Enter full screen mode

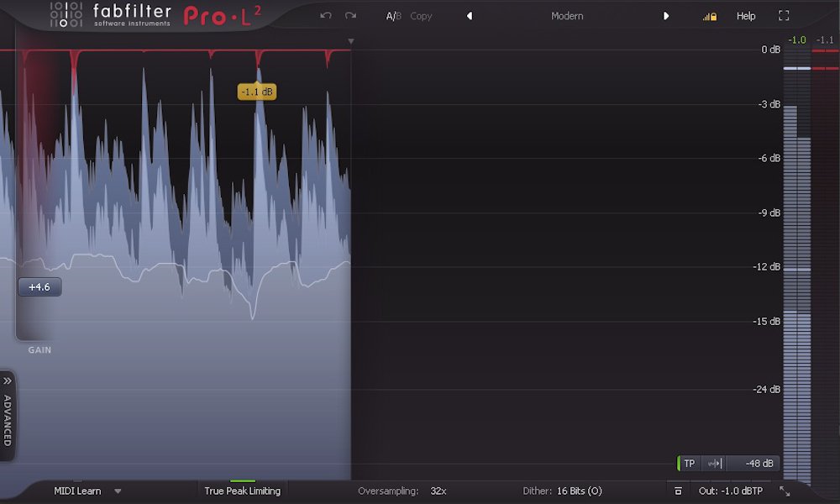[784, 16]
